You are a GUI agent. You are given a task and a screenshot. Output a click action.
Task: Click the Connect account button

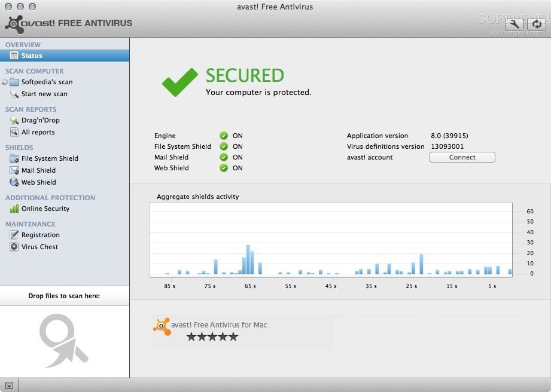pyautogui.click(x=462, y=157)
